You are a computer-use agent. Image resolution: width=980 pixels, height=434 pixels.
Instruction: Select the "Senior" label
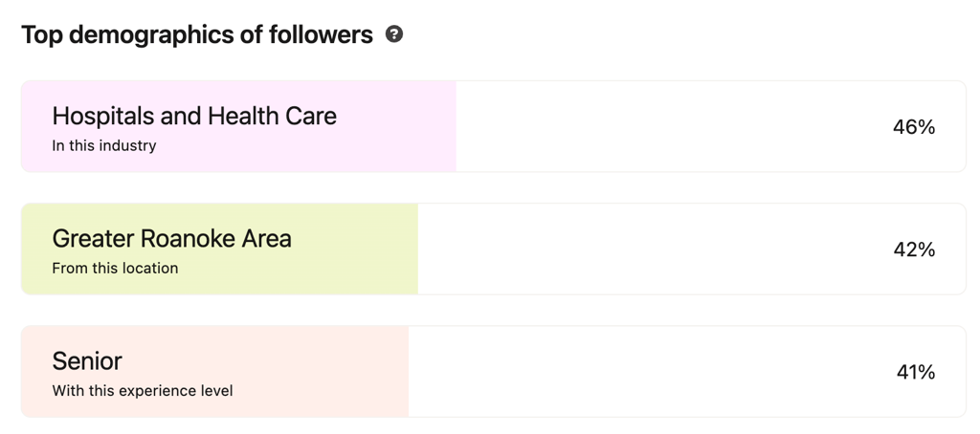click(87, 361)
